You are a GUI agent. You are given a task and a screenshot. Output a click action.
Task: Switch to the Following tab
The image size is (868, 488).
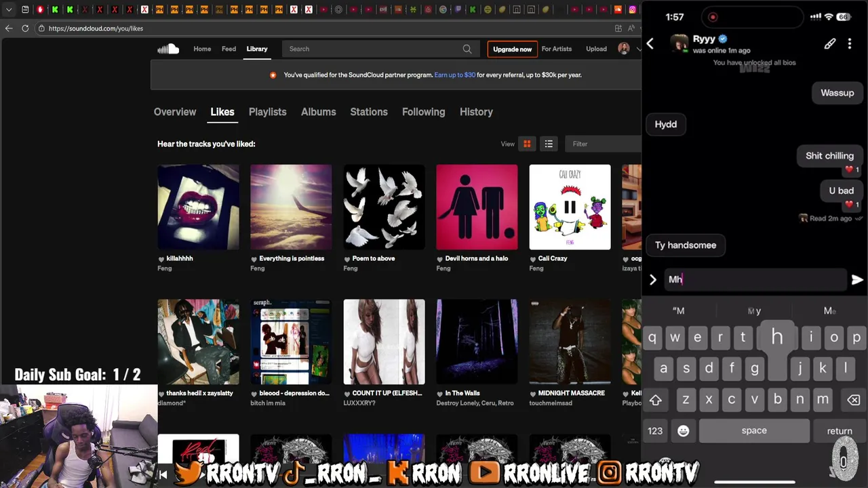coord(423,112)
